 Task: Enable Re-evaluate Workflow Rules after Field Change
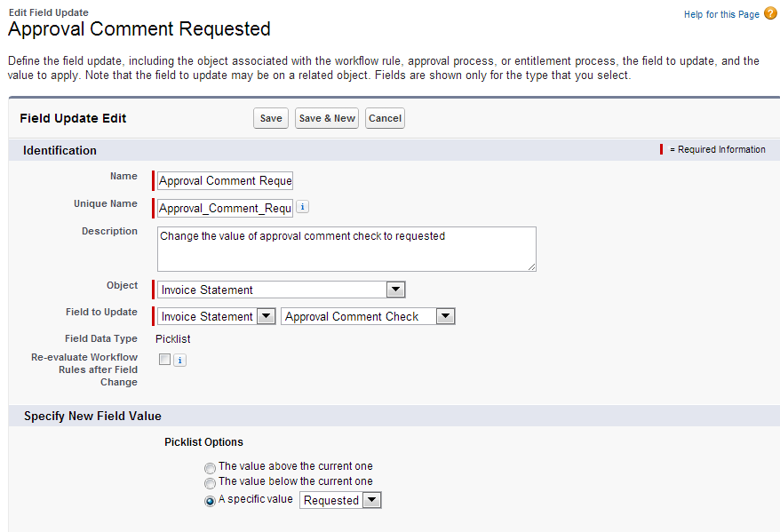coord(164,359)
